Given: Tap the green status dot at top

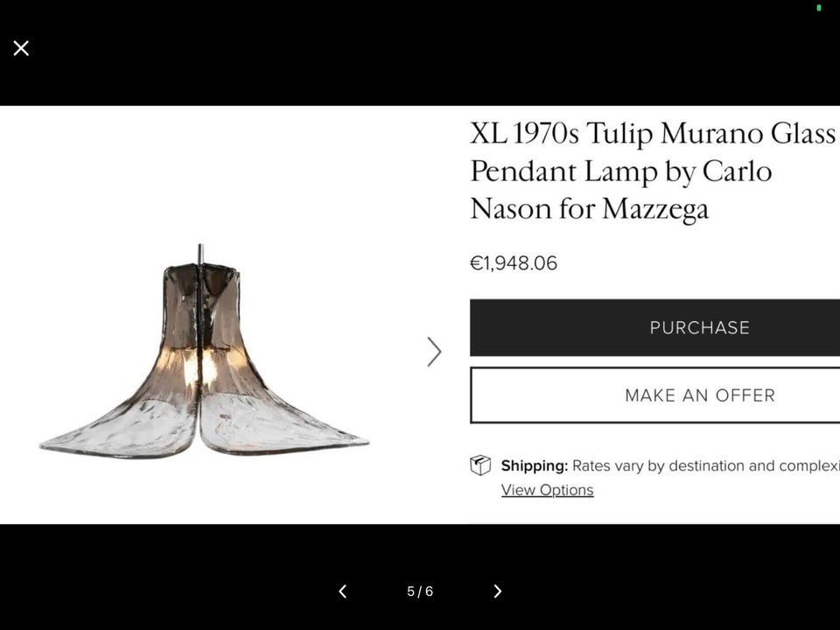Looking at the screenshot, I should click(819, 8).
